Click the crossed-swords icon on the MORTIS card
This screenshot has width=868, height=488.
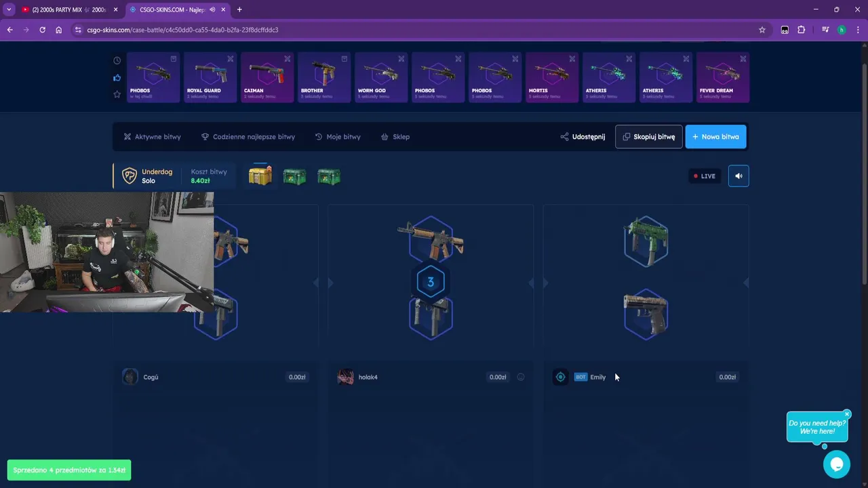572,59
